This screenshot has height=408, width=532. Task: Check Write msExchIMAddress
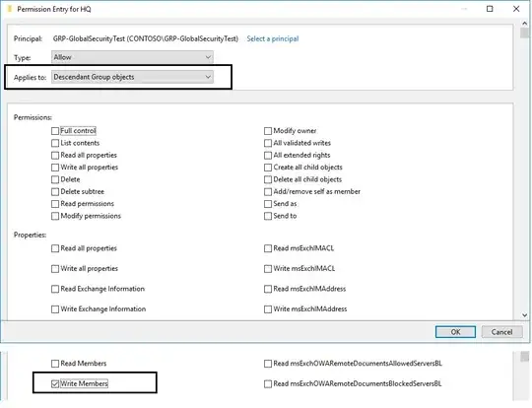(x=268, y=309)
